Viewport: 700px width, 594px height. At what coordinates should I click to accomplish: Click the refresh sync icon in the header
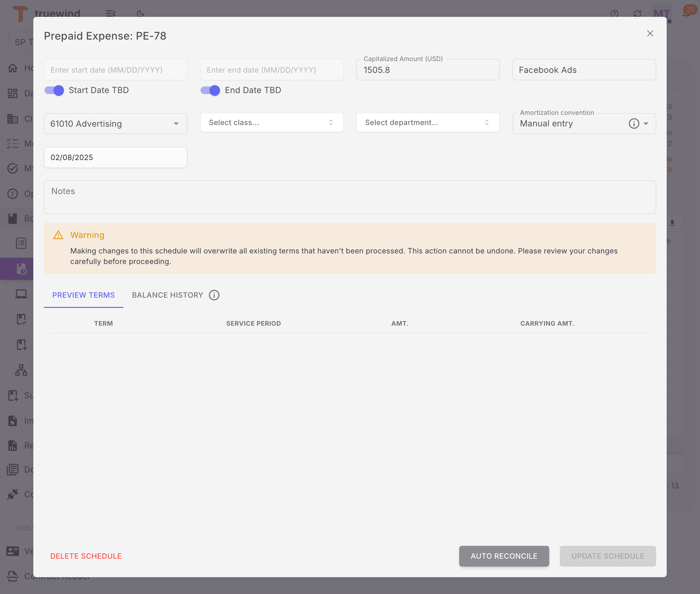(637, 14)
